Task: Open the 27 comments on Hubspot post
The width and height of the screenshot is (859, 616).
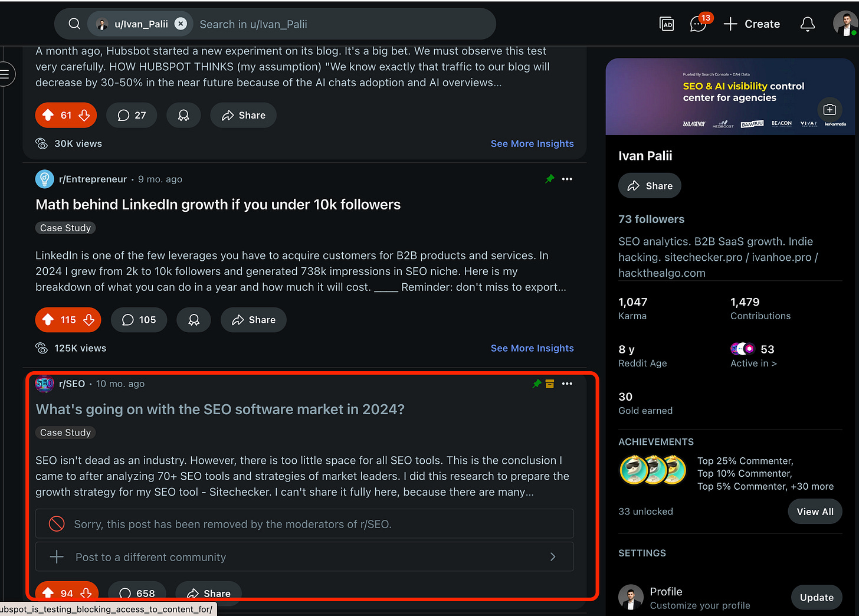Action: pyautogui.click(x=132, y=115)
